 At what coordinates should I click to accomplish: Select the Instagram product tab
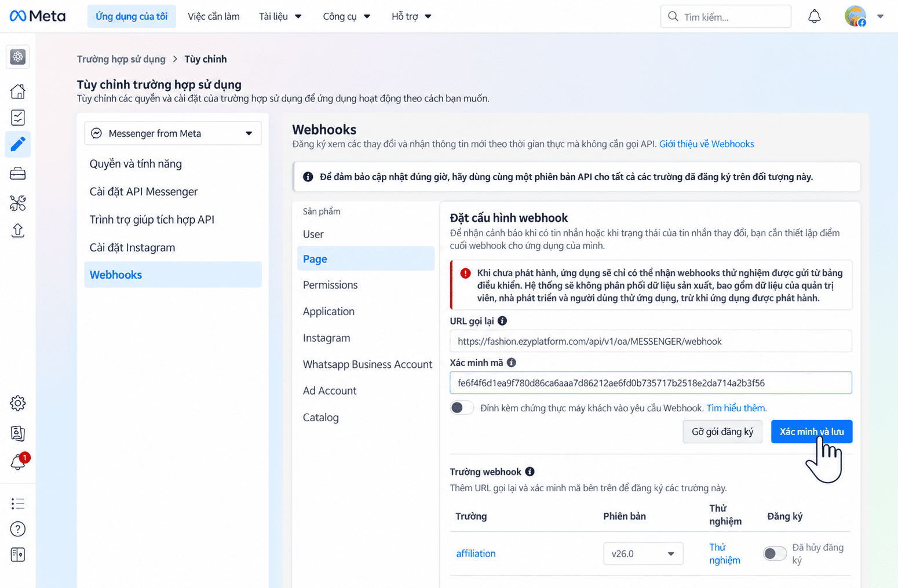point(326,338)
